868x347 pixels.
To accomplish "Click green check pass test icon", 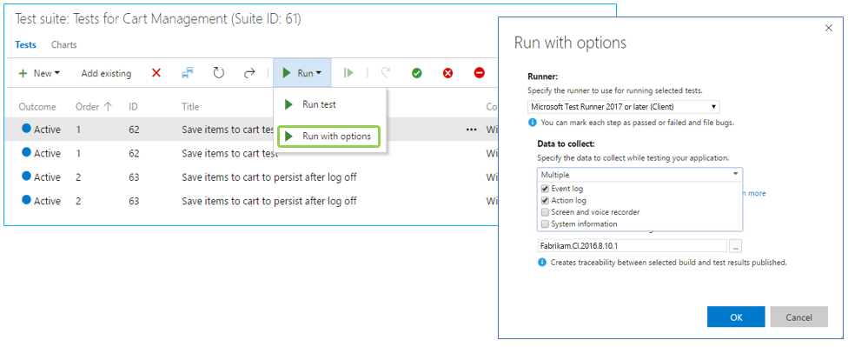I will point(417,73).
